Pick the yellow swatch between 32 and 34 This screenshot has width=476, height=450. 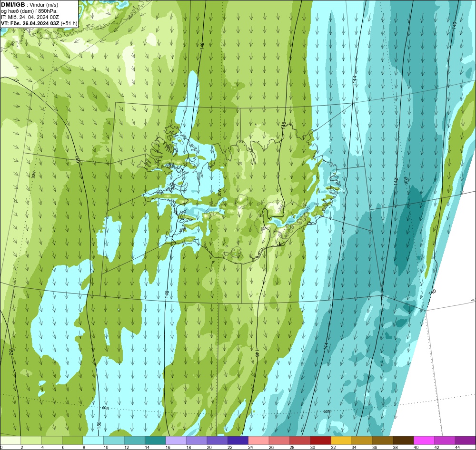(341, 440)
